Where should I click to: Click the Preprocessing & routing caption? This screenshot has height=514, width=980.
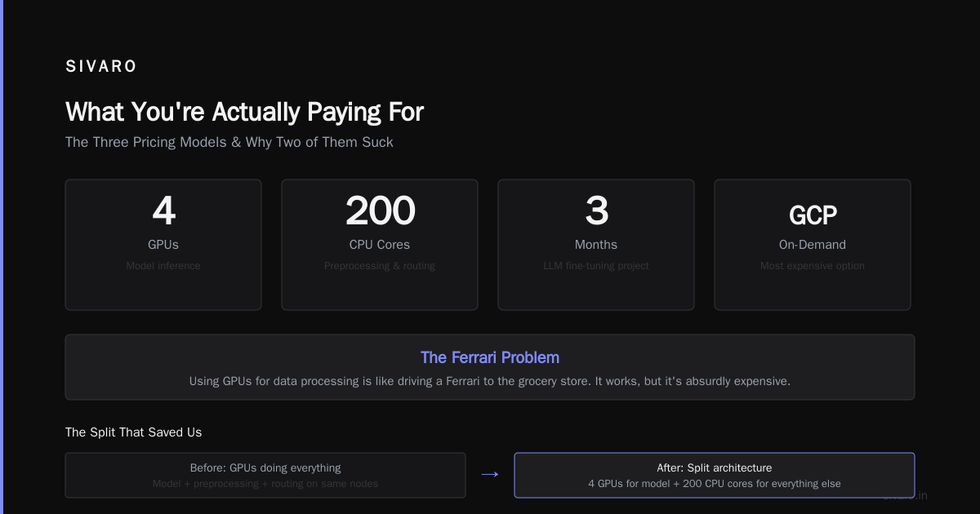click(x=380, y=266)
